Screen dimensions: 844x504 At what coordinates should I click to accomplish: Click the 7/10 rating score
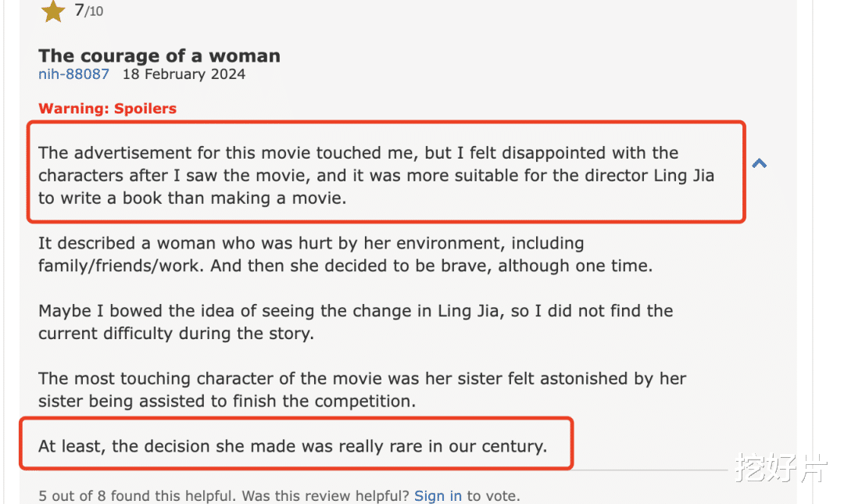pyautogui.click(x=88, y=11)
